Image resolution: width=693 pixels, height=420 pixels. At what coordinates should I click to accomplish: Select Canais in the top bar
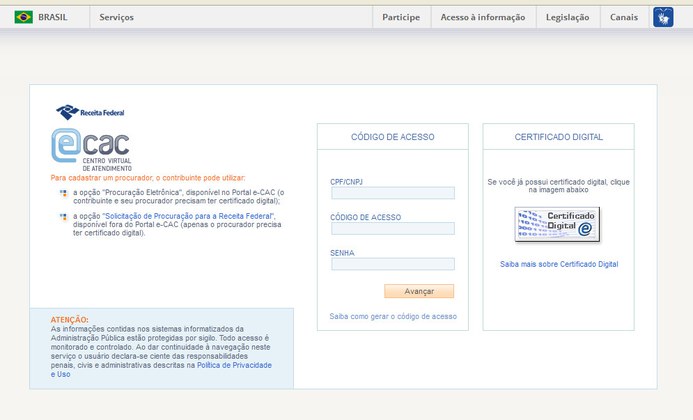pyautogui.click(x=624, y=17)
